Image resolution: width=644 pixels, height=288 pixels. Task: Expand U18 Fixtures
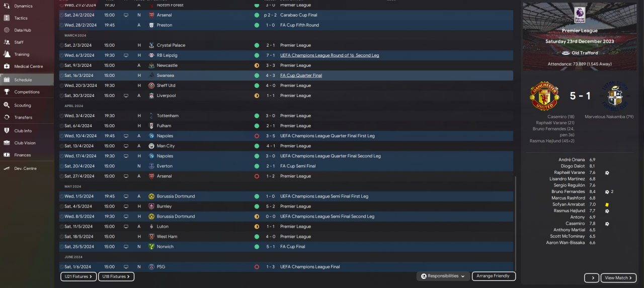click(x=116, y=276)
